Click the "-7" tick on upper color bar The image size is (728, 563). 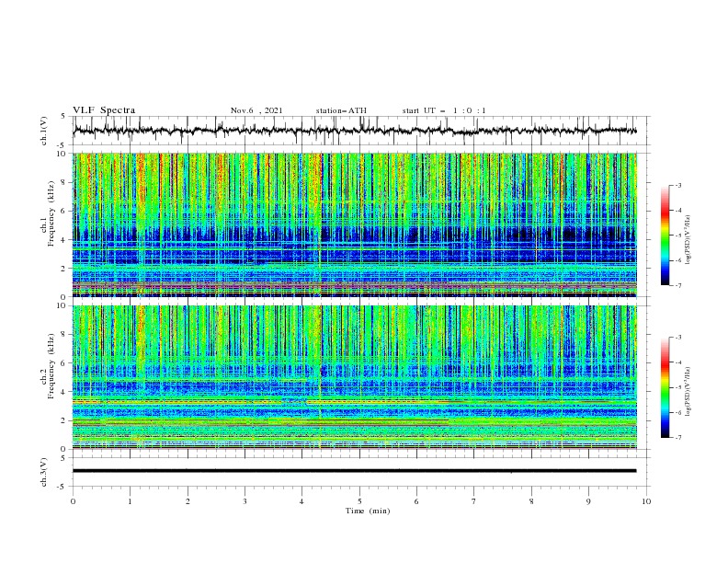click(x=677, y=285)
